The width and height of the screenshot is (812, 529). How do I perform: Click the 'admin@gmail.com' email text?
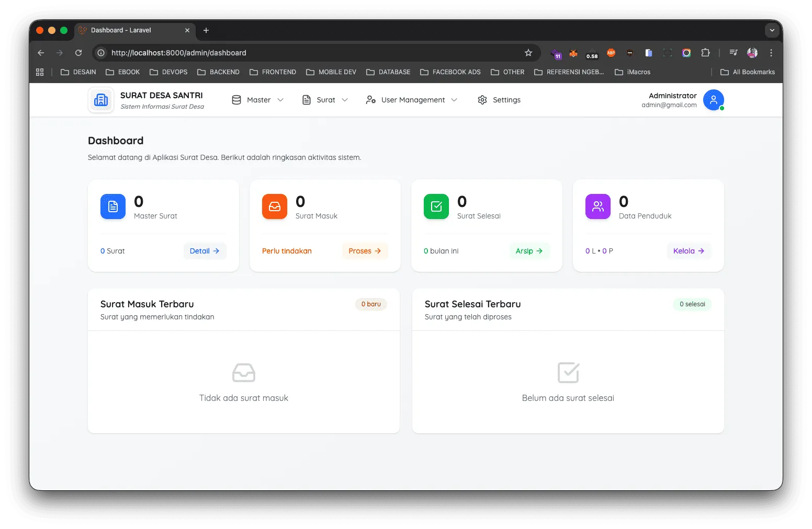(x=669, y=105)
